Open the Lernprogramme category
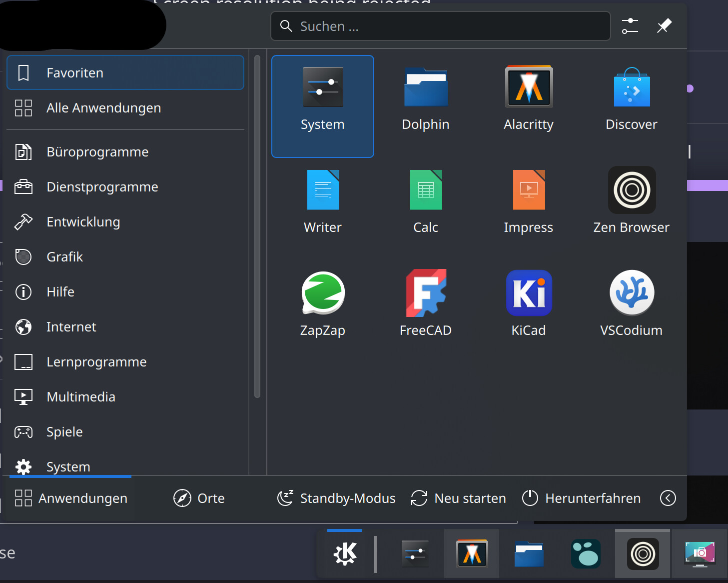This screenshot has height=583, width=728. [x=125, y=361]
